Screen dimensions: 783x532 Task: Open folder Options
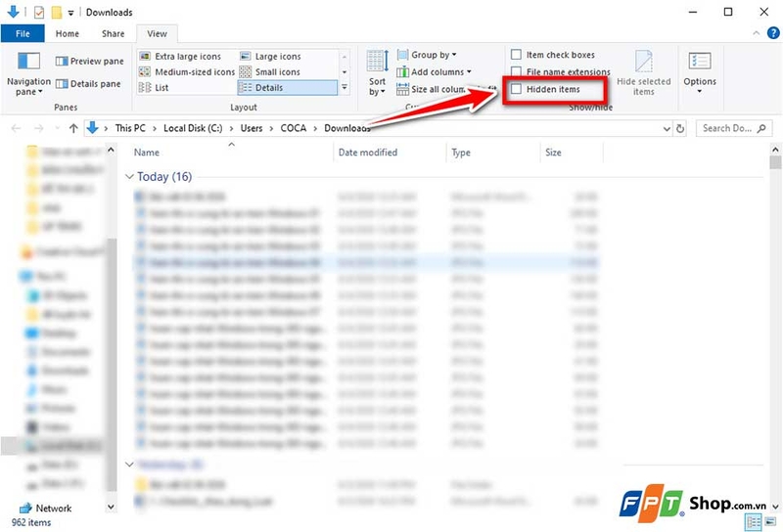click(x=700, y=73)
